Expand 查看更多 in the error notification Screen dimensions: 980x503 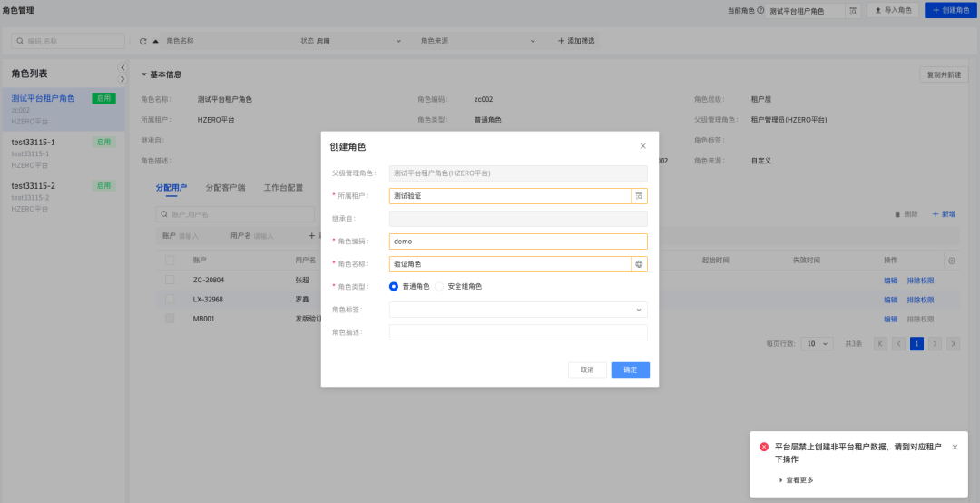[x=796, y=480]
